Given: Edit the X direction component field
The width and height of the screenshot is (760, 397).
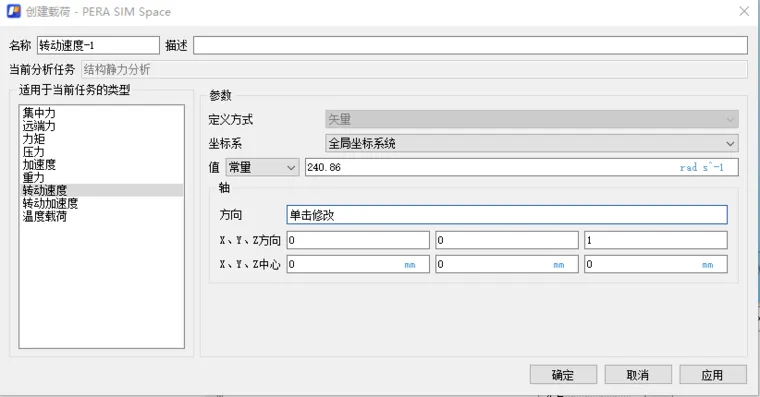Looking at the screenshot, I should coord(358,240).
